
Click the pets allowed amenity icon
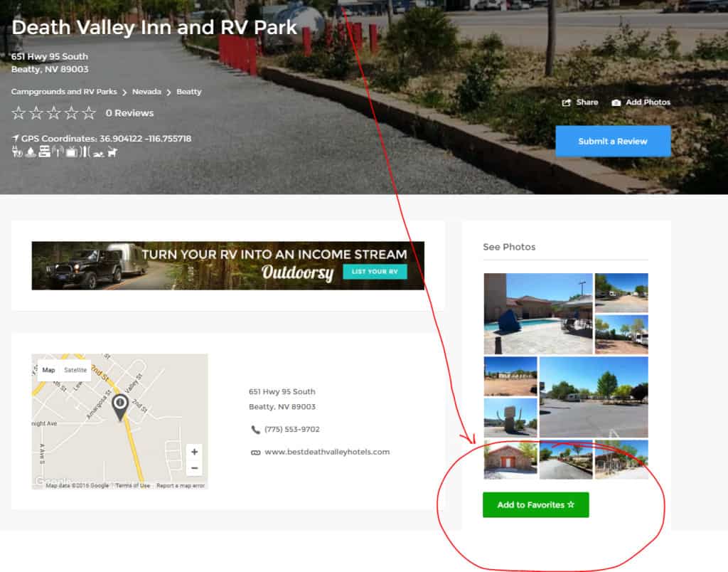point(112,152)
